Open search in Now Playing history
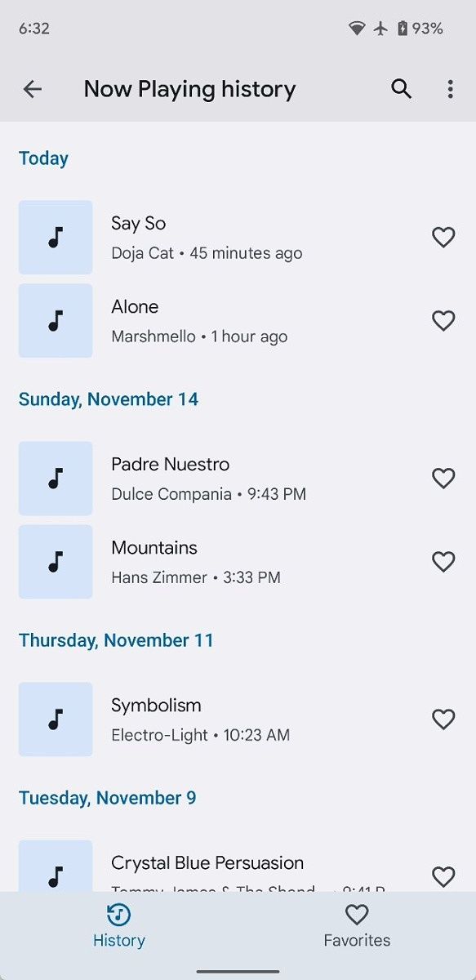This screenshot has width=476, height=980. (400, 88)
